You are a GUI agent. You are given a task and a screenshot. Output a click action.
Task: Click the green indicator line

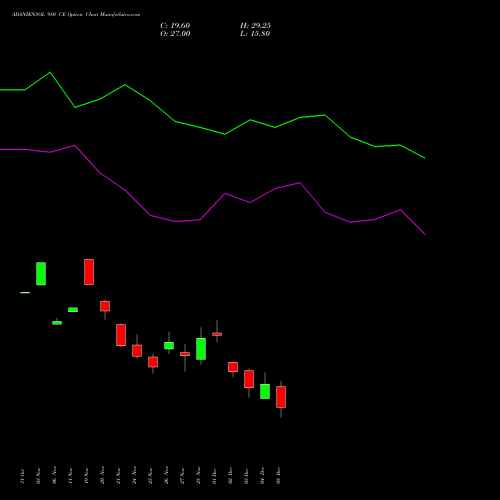pos(212,115)
